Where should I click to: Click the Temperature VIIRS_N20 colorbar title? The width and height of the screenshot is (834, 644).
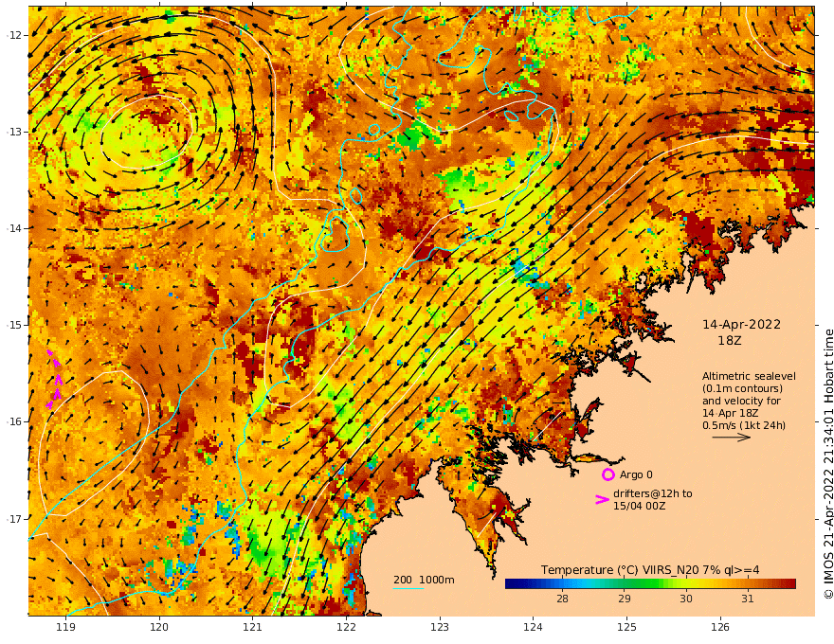650,570
